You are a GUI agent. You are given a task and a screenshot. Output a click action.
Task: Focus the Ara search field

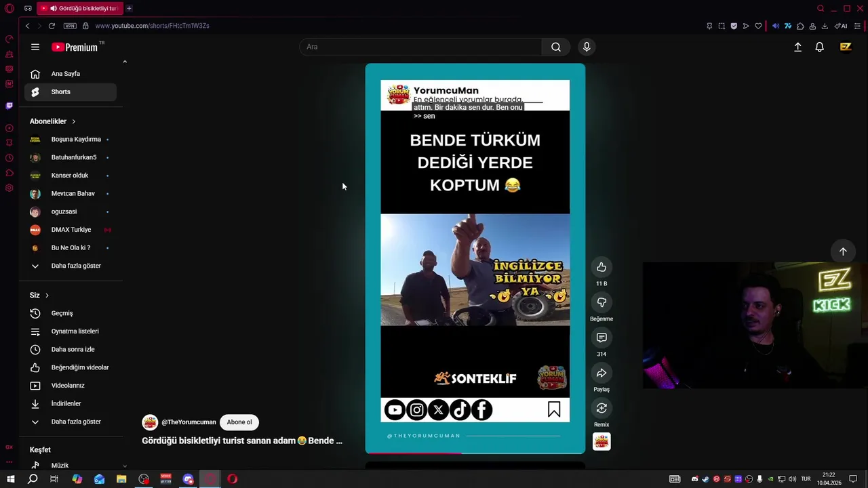pos(420,47)
